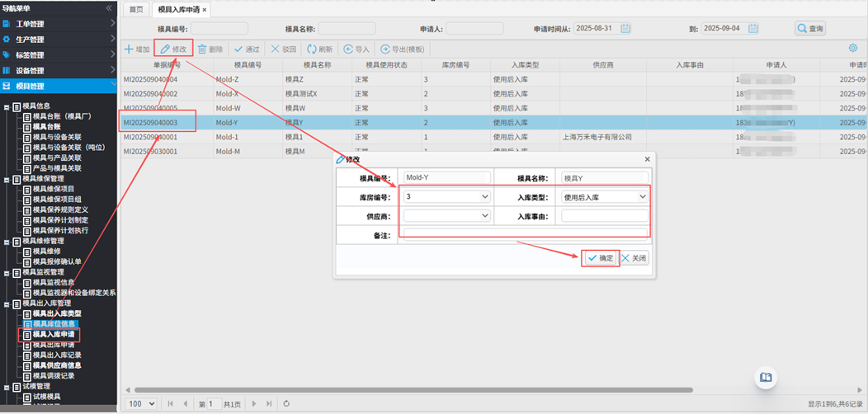Click the 增加 (add) toolbar icon

pos(130,49)
